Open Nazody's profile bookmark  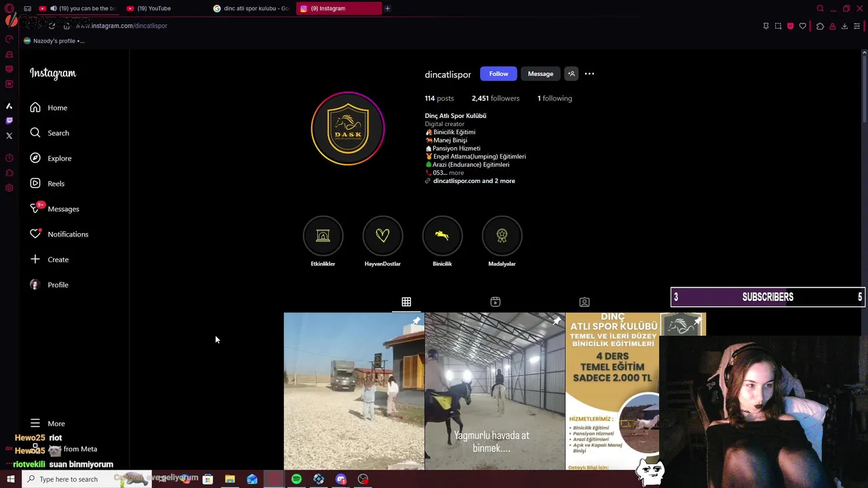pos(54,41)
